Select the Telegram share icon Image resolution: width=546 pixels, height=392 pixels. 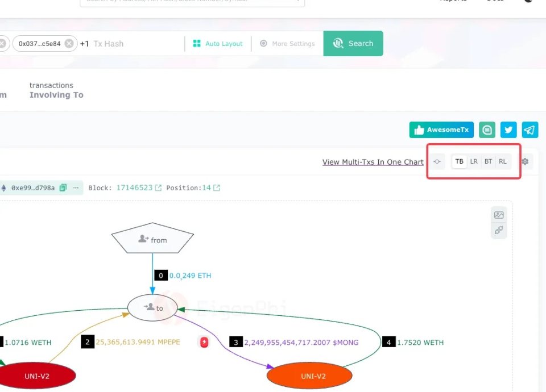click(530, 130)
